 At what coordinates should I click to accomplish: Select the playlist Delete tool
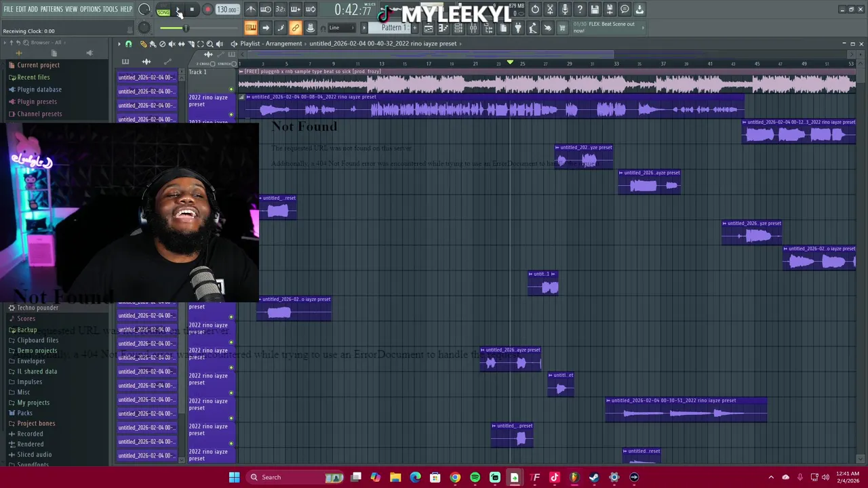tap(162, 43)
